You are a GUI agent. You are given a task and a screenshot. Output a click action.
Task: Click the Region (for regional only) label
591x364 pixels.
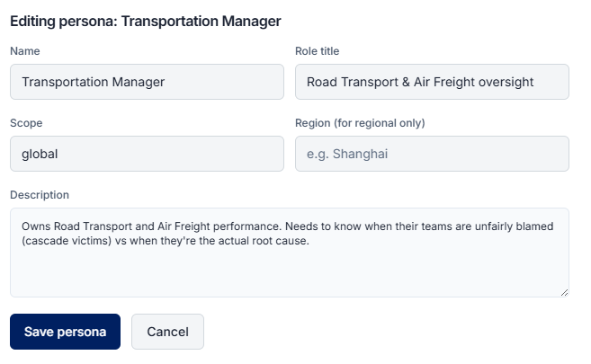tap(360, 123)
